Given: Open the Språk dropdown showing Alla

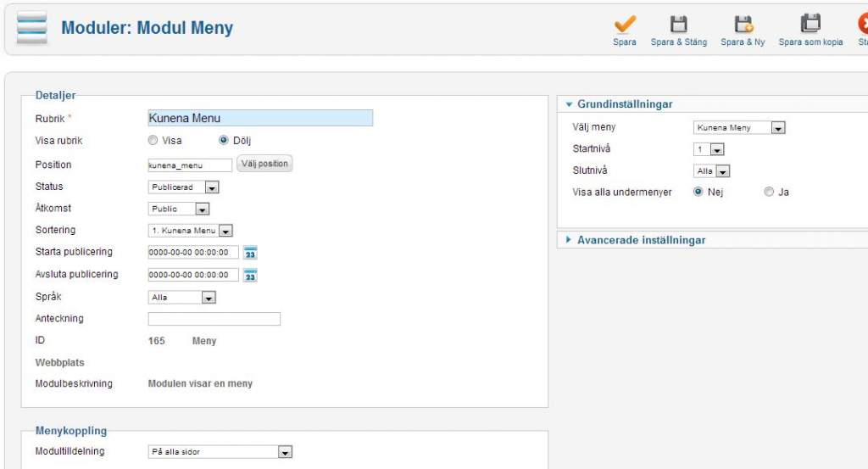Looking at the screenshot, I should (x=182, y=298).
